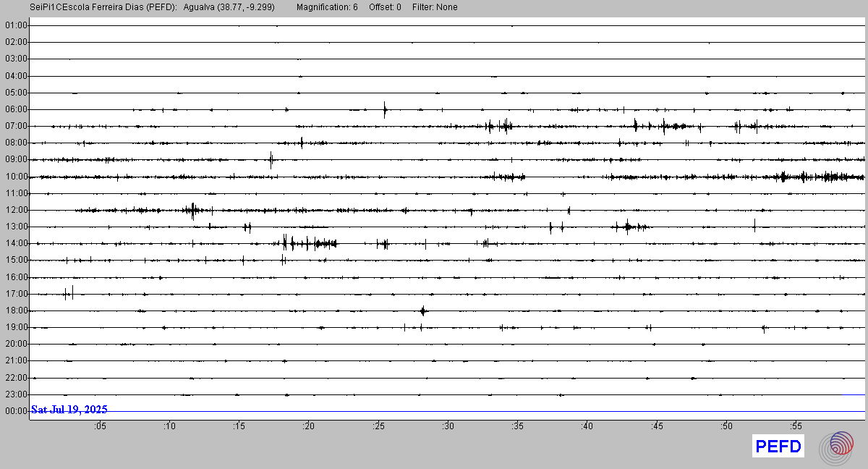Select the 15:00 hour label
The image size is (868, 469).
pos(16,260)
